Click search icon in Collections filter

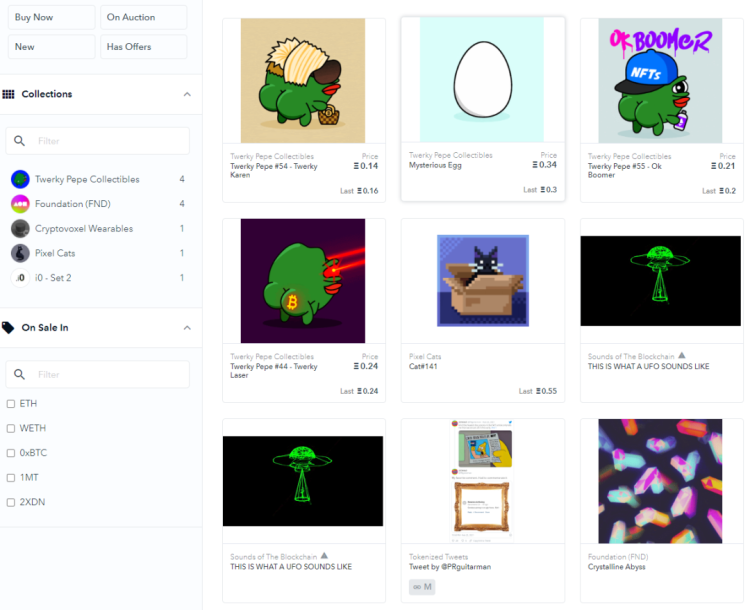19,141
